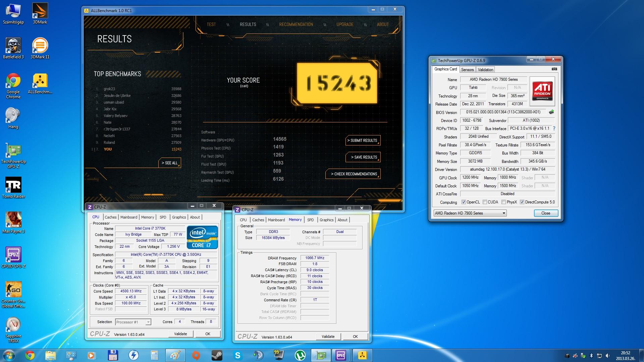This screenshot has width=644, height=362.
Task: Open CPUID CPU-Z desktop shortcut
Action: (x=13, y=258)
